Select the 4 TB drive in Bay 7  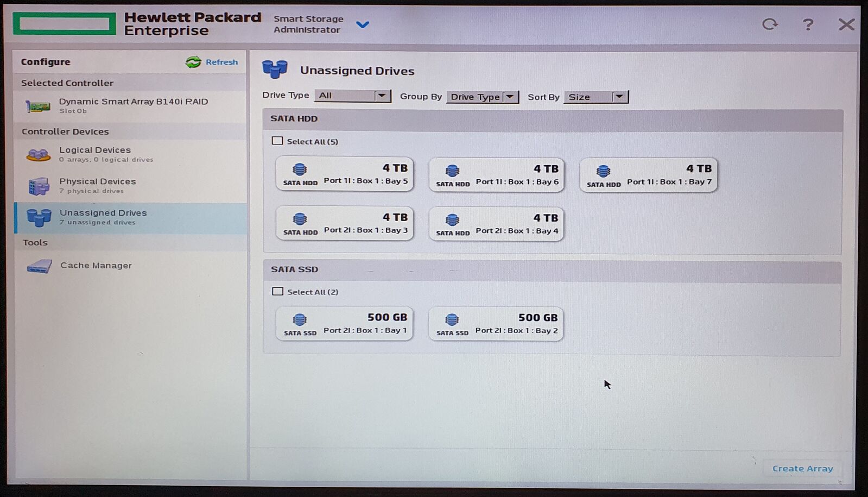point(649,174)
